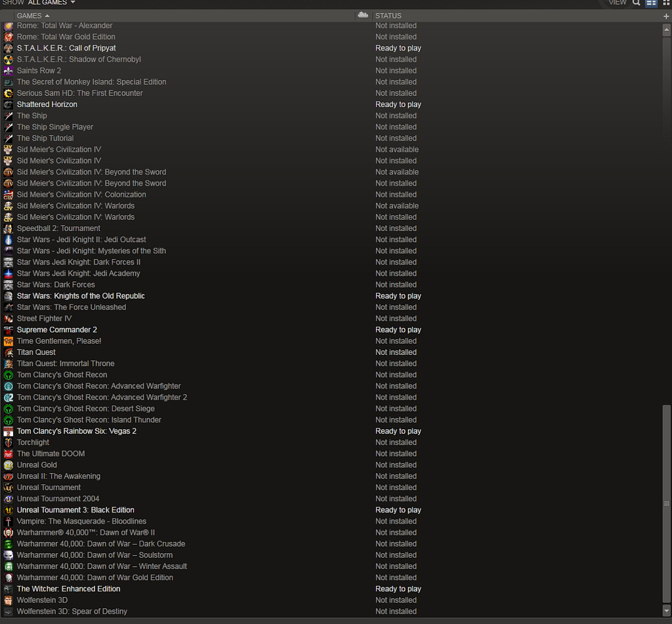The image size is (672, 624).
Task: Click the Street Fighter IV icon
Action: [8, 318]
